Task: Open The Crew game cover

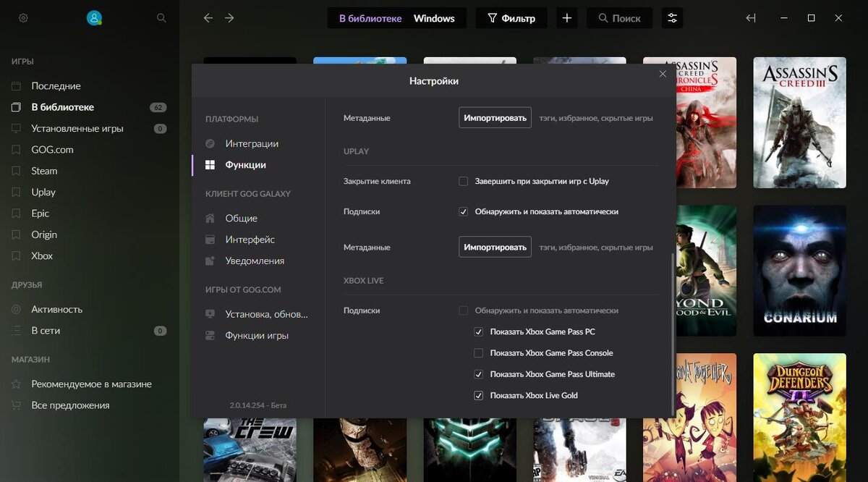Action: point(250,449)
